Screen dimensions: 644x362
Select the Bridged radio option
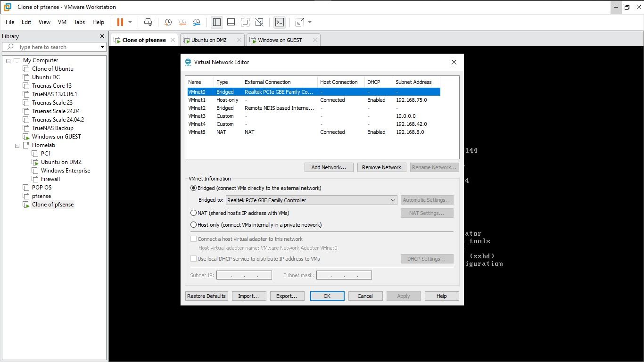pos(193,188)
